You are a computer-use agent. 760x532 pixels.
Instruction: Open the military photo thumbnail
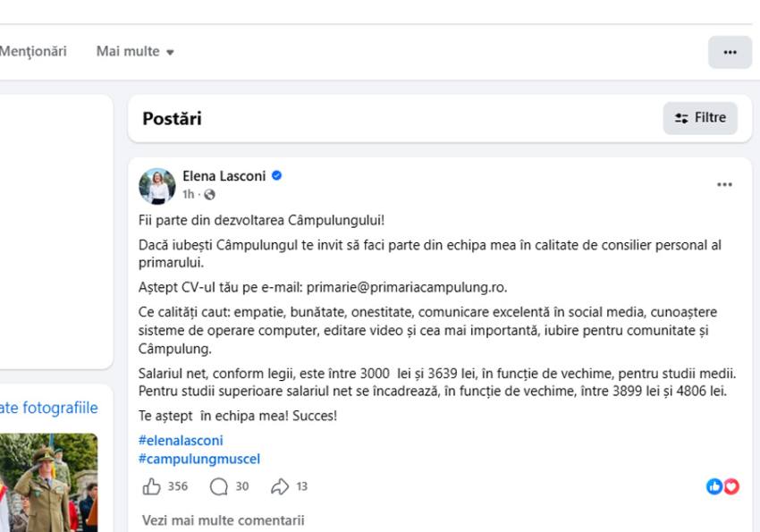(x=49, y=483)
